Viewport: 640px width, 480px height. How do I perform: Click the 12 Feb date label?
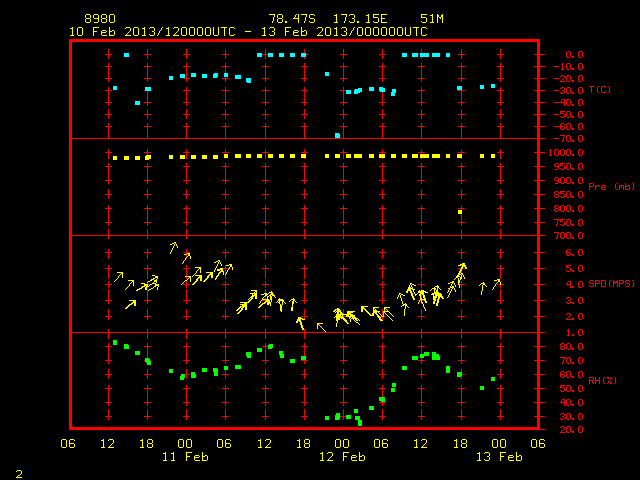342,457
